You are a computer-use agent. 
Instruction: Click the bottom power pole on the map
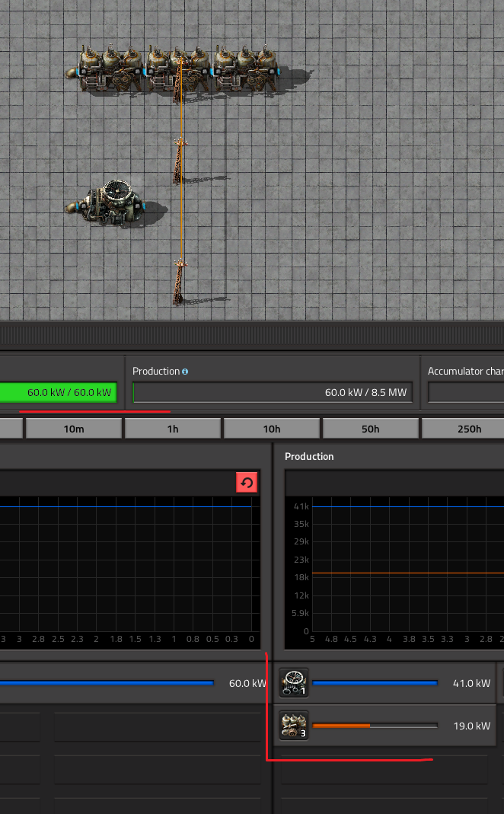point(180,282)
